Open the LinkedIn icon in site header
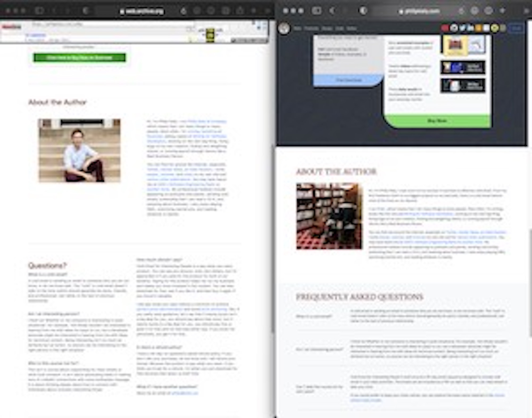 (x=470, y=28)
